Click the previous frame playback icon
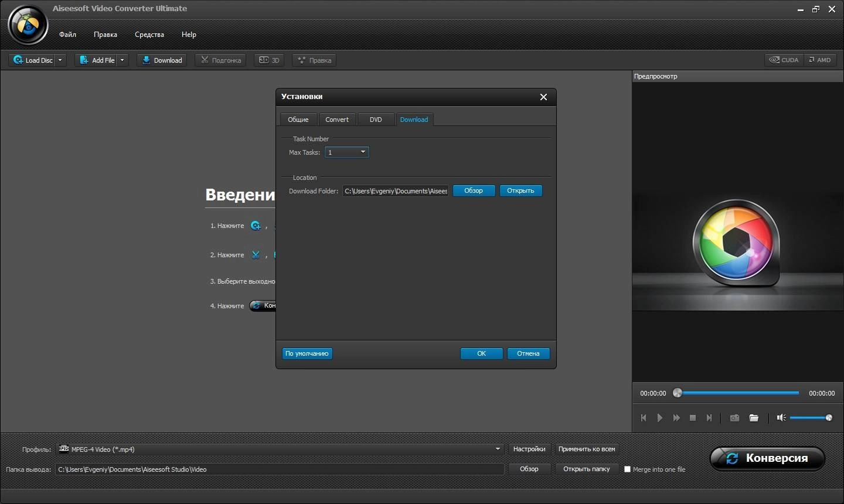844x504 pixels. coord(644,418)
